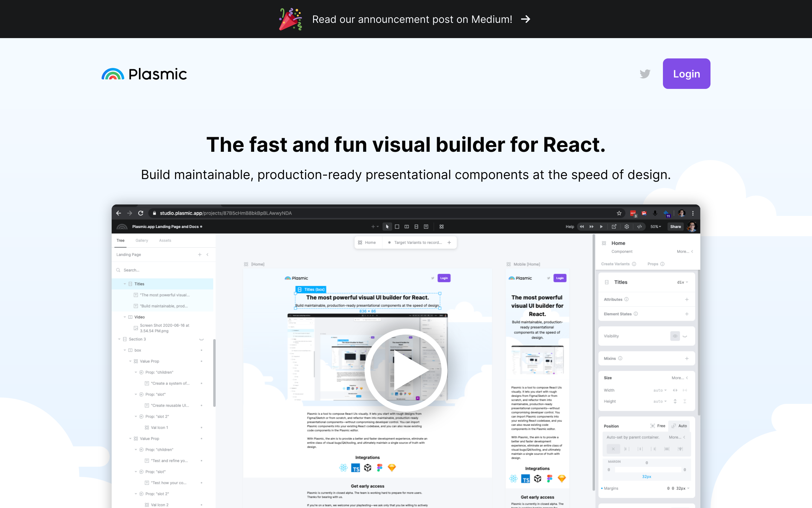Choose Free positioning
The image size is (812, 508).
[x=658, y=426]
